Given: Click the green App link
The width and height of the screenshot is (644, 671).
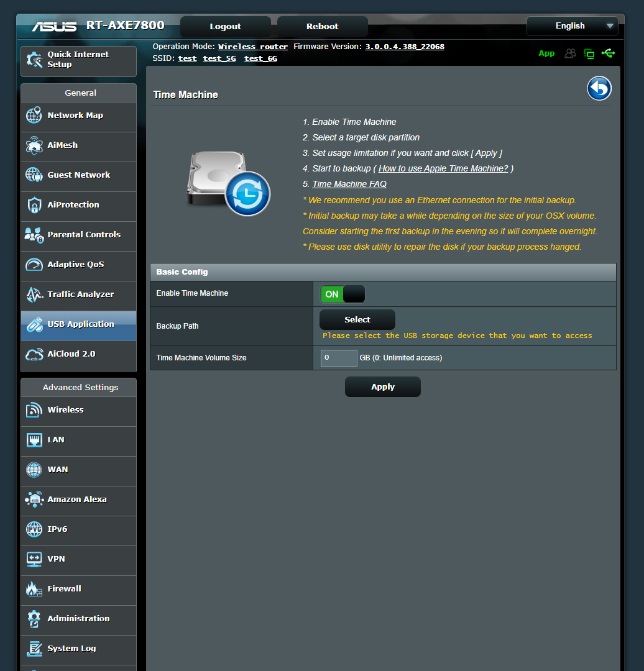Looking at the screenshot, I should pyautogui.click(x=546, y=53).
